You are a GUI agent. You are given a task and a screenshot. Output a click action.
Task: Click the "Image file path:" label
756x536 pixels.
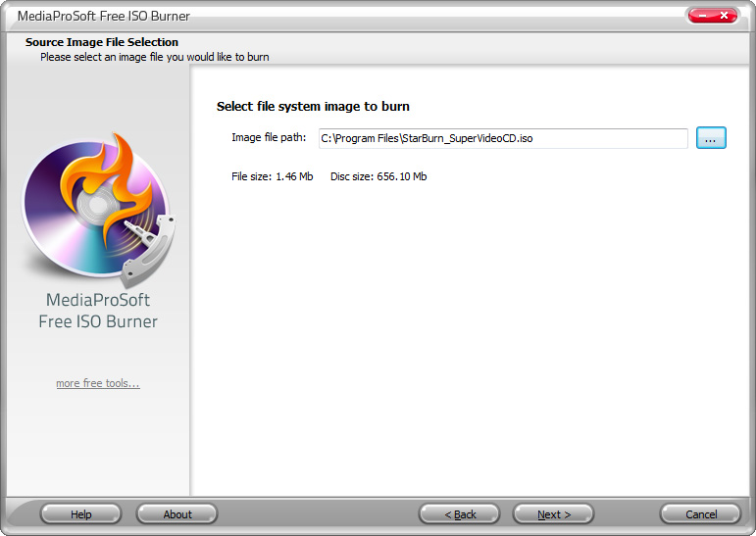point(269,137)
